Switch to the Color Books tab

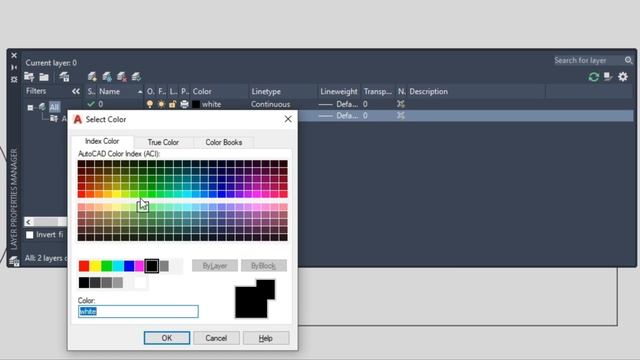point(224,142)
